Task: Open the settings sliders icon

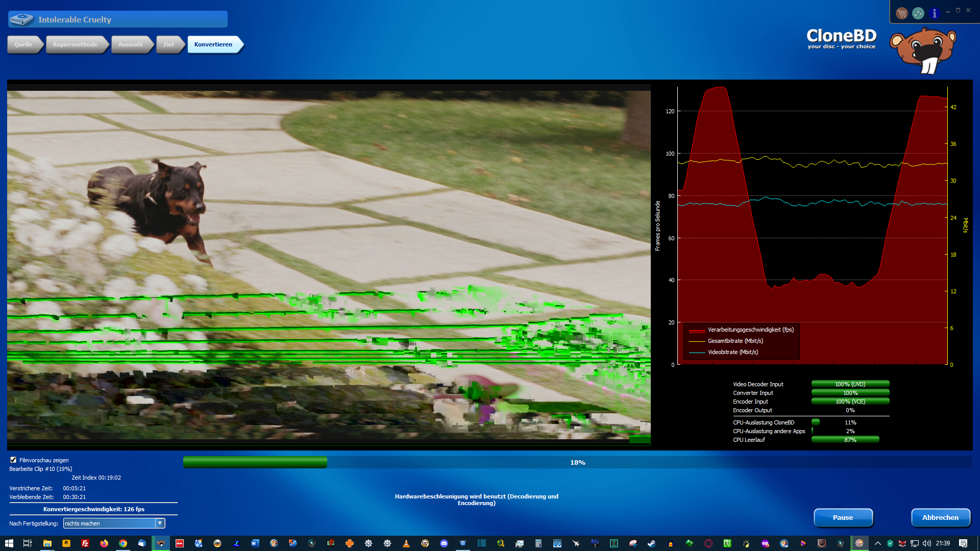Action: tap(918, 13)
